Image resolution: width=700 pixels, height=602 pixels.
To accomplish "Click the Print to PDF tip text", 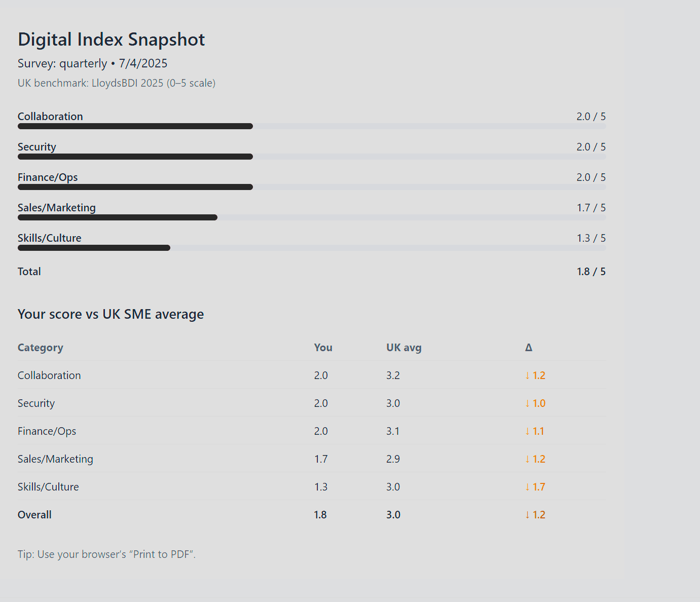I will pos(106,554).
